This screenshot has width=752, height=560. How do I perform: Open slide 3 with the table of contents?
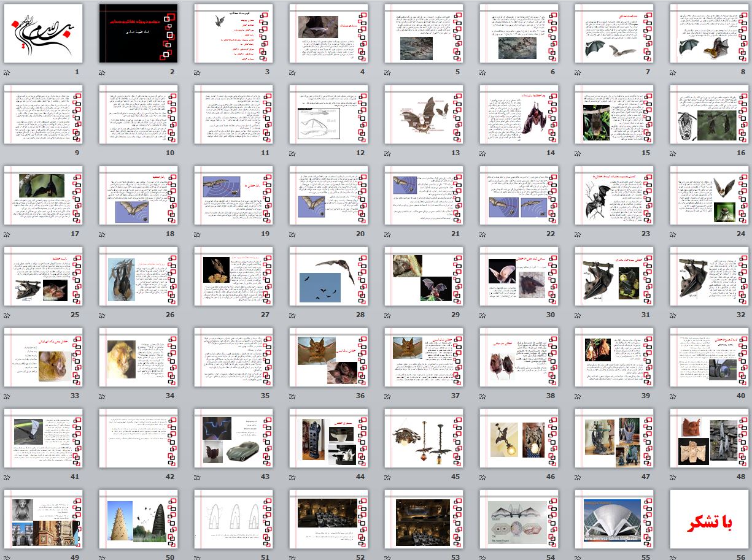tap(233, 33)
